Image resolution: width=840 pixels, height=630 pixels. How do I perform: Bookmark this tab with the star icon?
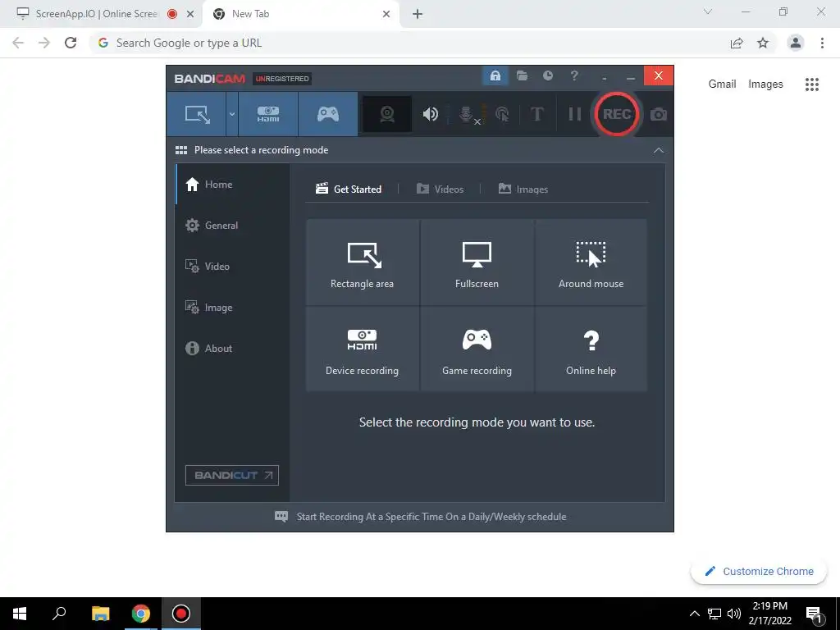tap(763, 43)
